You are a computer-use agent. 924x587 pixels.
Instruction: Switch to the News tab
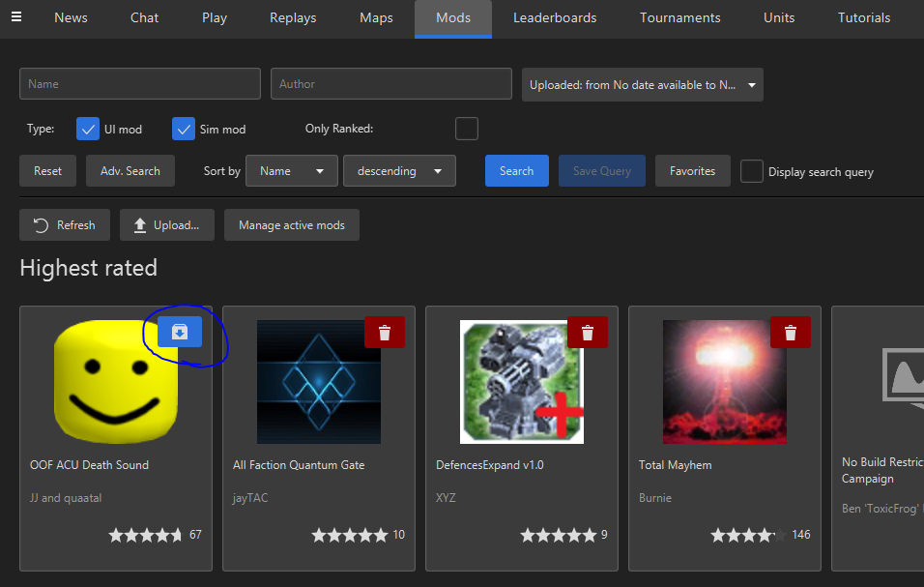tap(71, 17)
